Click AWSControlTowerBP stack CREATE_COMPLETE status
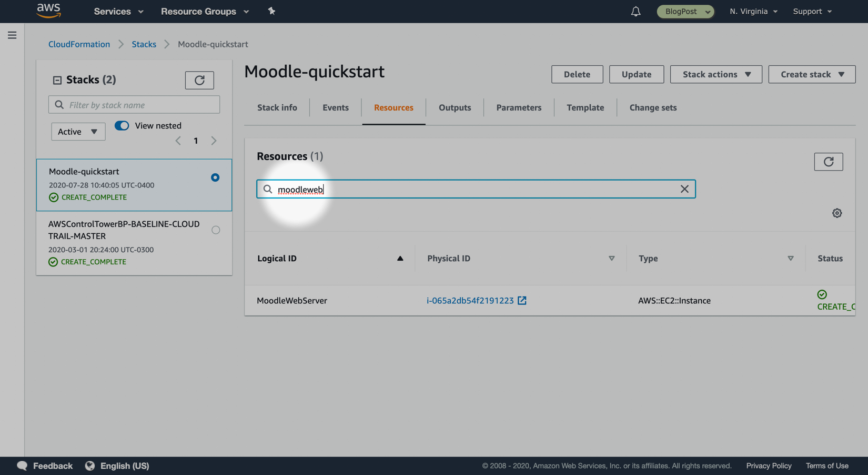 pyautogui.click(x=94, y=262)
